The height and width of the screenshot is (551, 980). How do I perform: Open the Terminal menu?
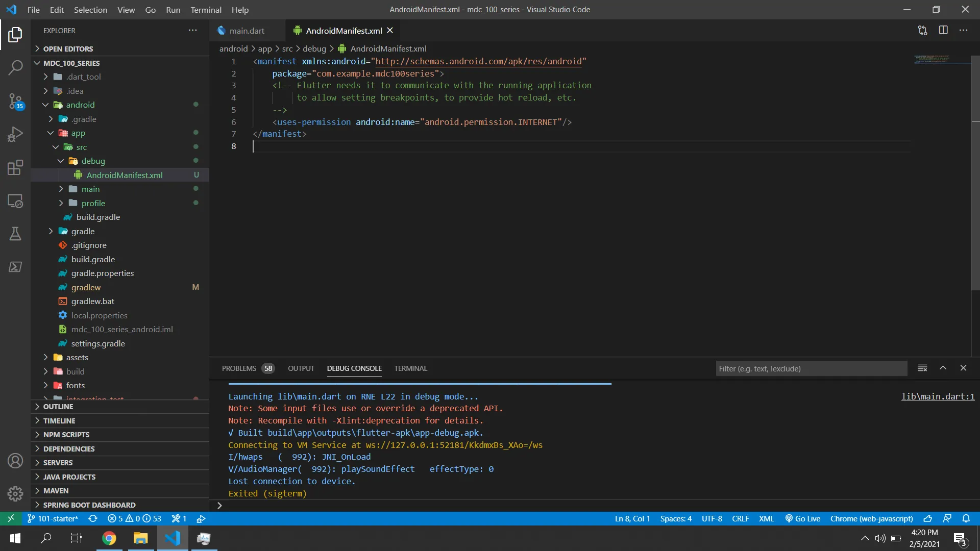(x=206, y=10)
